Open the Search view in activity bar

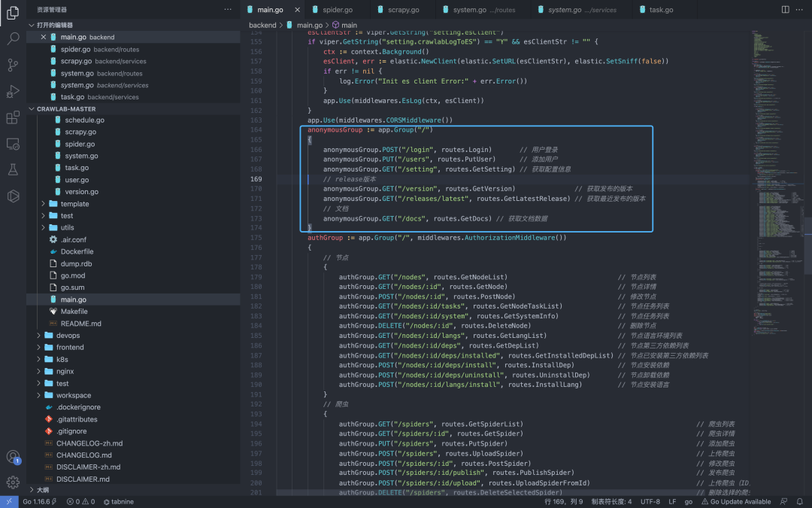tap(13, 38)
